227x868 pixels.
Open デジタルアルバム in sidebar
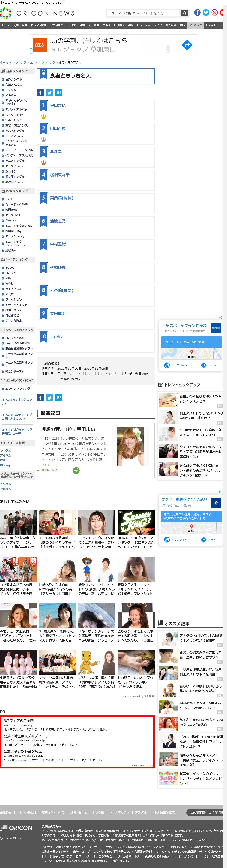16,109
